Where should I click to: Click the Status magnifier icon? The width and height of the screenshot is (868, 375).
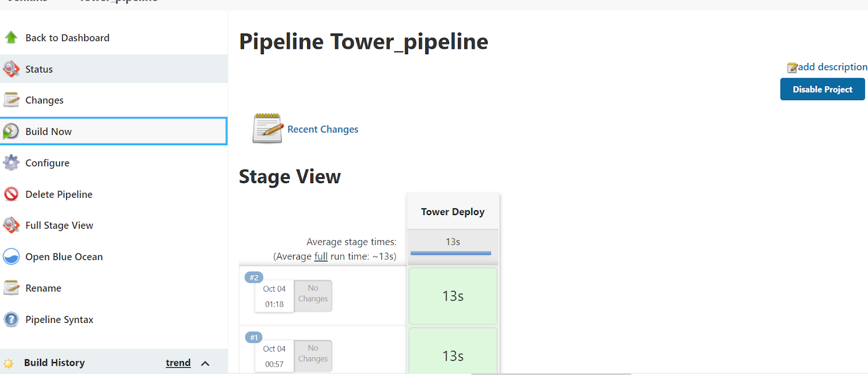[x=11, y=69]
